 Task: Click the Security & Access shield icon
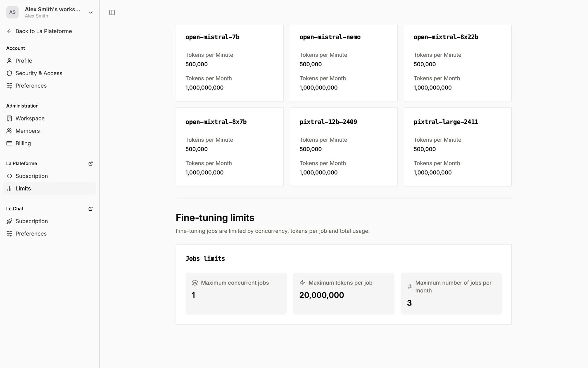point(9,73)
